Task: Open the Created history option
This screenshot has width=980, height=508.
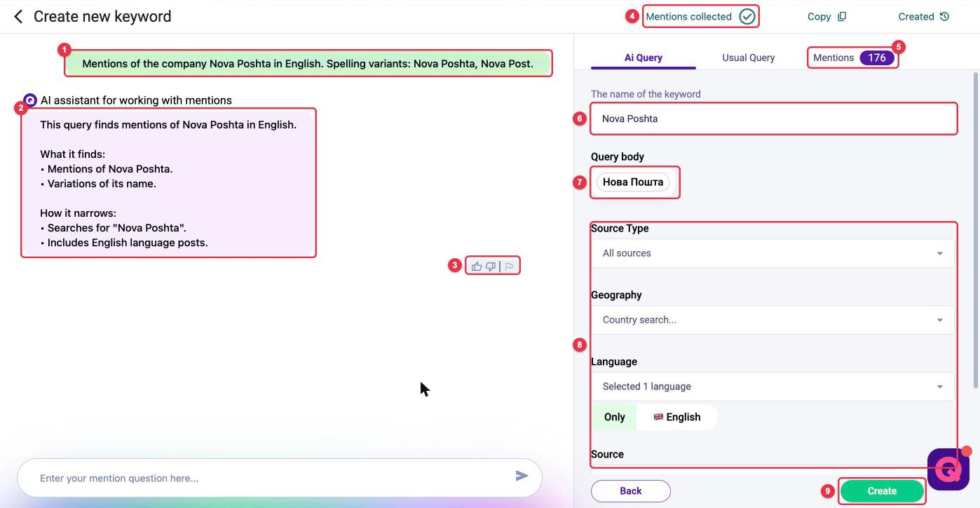Action: coord(923,16)
